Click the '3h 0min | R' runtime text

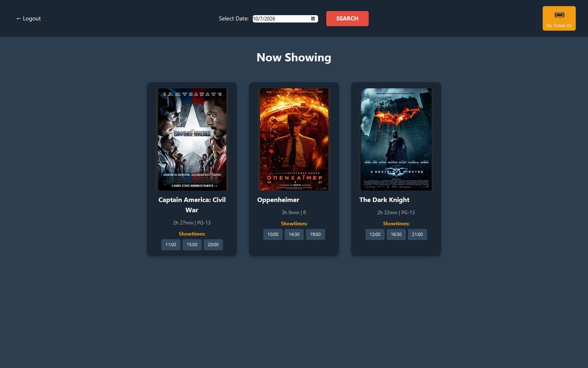[x=294, y=213]
